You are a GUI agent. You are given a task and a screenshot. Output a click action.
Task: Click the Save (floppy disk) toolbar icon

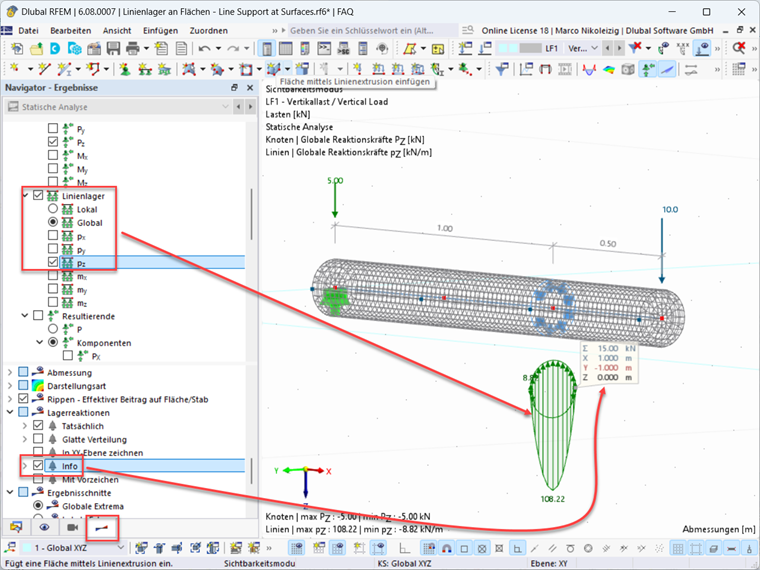pos(113,48)
